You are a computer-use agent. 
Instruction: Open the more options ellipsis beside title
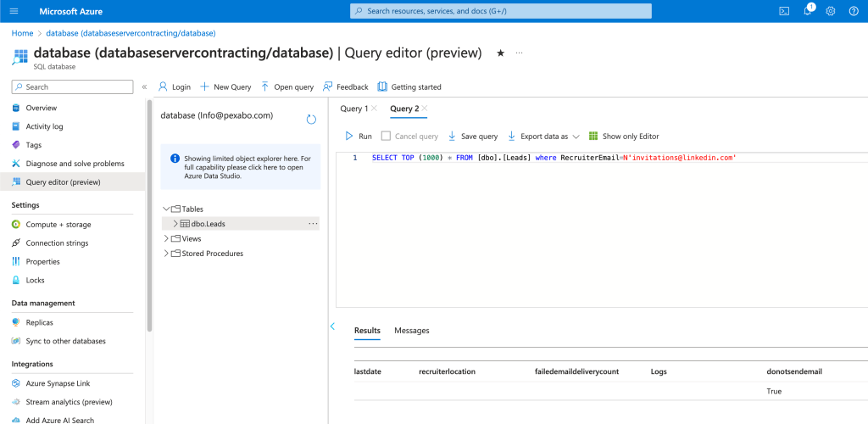pyautogui.click(x=520, y=53)
